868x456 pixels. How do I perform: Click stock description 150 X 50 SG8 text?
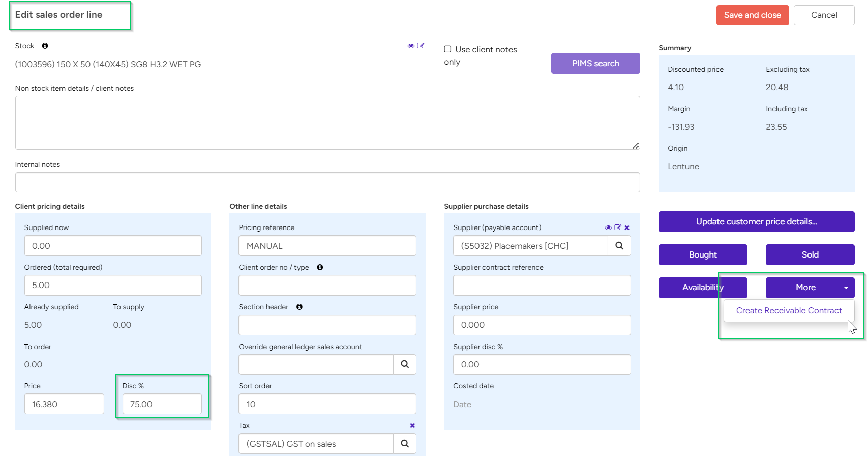pos(108,64)
